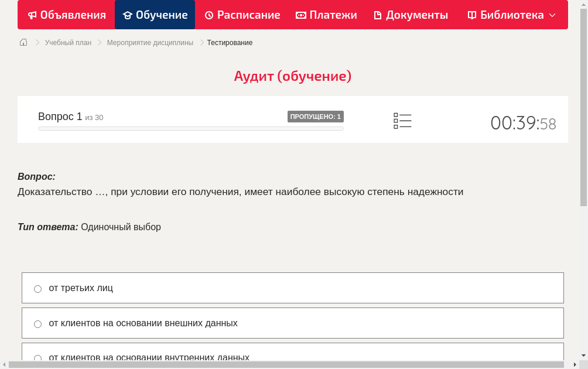
Task: Click the question progress bar
Action: tap(190, 128)
